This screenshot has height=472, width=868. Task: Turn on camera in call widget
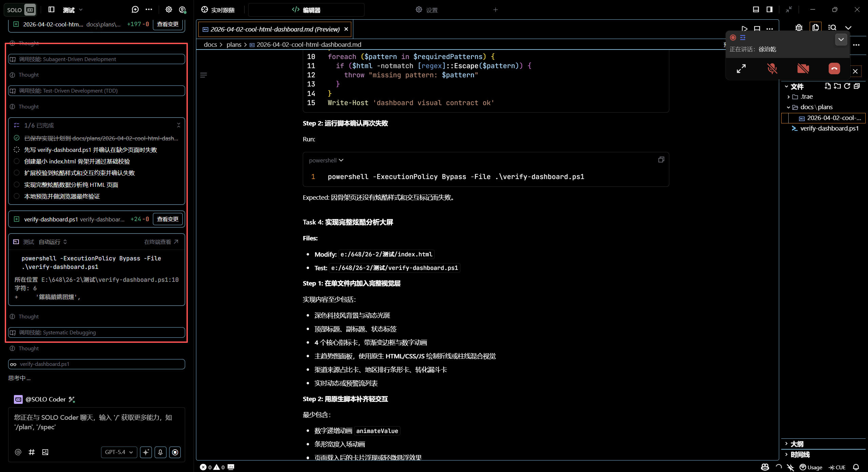pyautogui.click(x=803, y=68)
